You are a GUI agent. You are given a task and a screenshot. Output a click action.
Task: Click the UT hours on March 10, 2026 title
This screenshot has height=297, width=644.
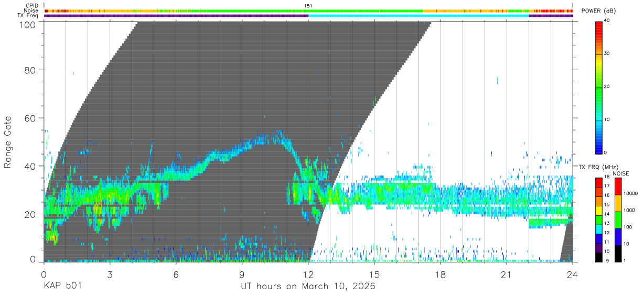pyautogui.click(x=308, y=287)
